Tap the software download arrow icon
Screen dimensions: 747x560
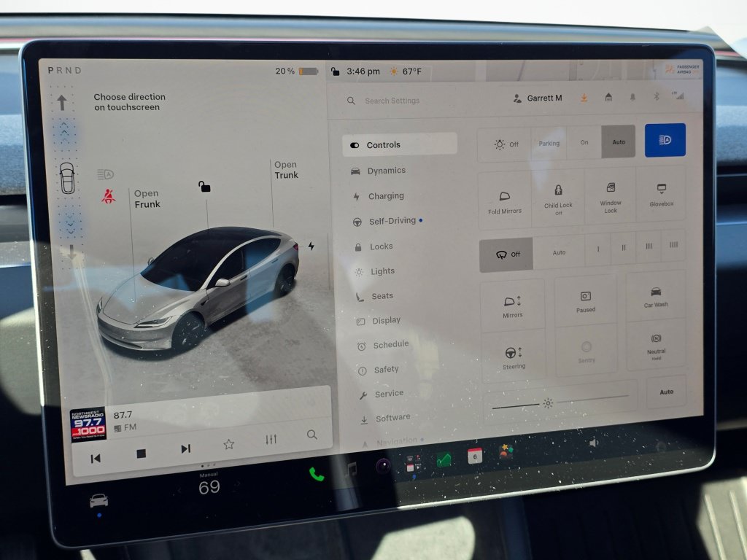584,98
